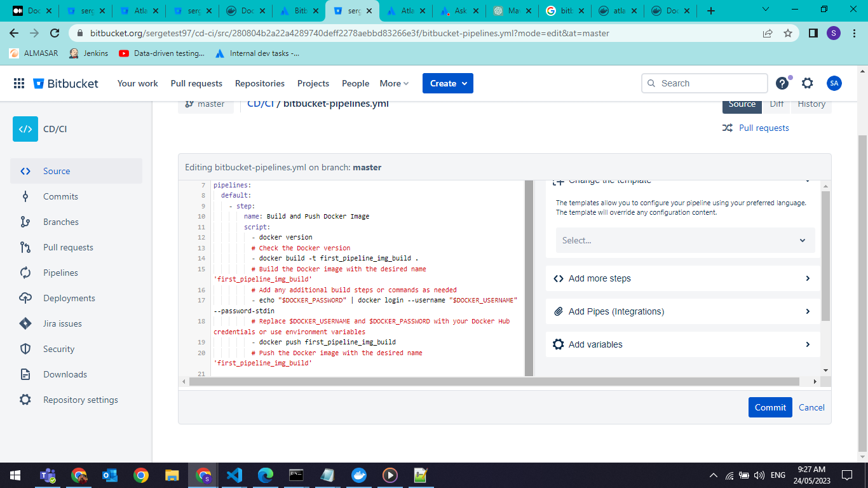
Task: Switch to the Diff tab
Action: (776, 104)
